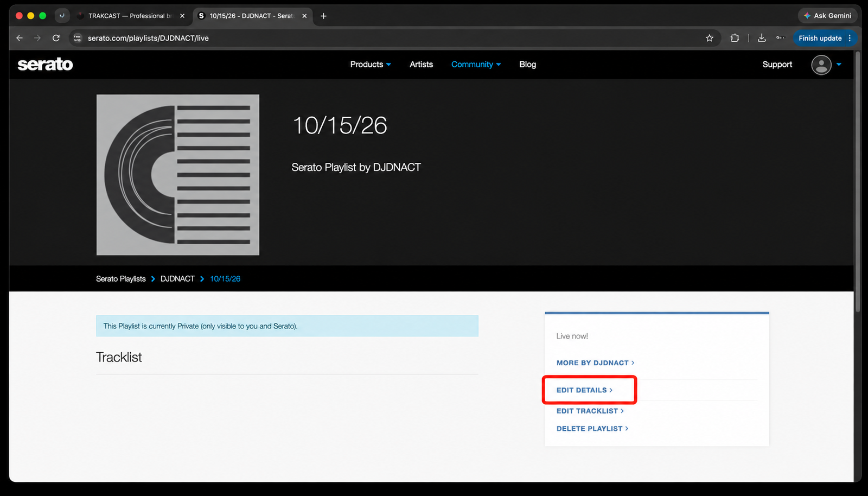This screenshot has height=496, width=868.
Task: Click Finish update button
Action: (x=819, y=38)
